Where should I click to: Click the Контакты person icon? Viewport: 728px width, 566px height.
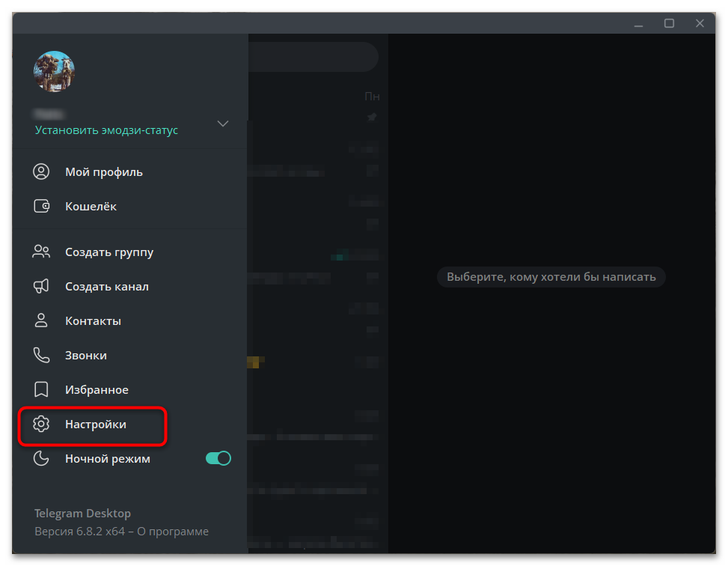click(x=41, y=320)
